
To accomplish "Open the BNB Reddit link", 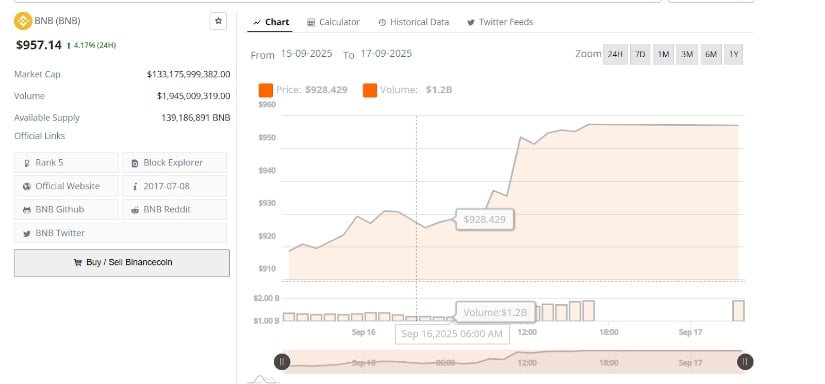I will pos(175,209).
